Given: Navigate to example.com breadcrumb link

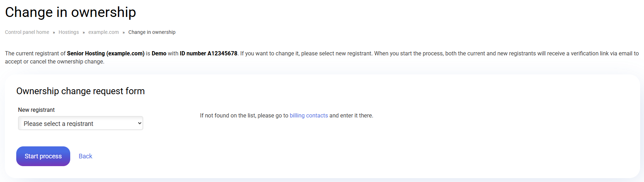Looking at the screenshot, I should [x=103, y=32].
